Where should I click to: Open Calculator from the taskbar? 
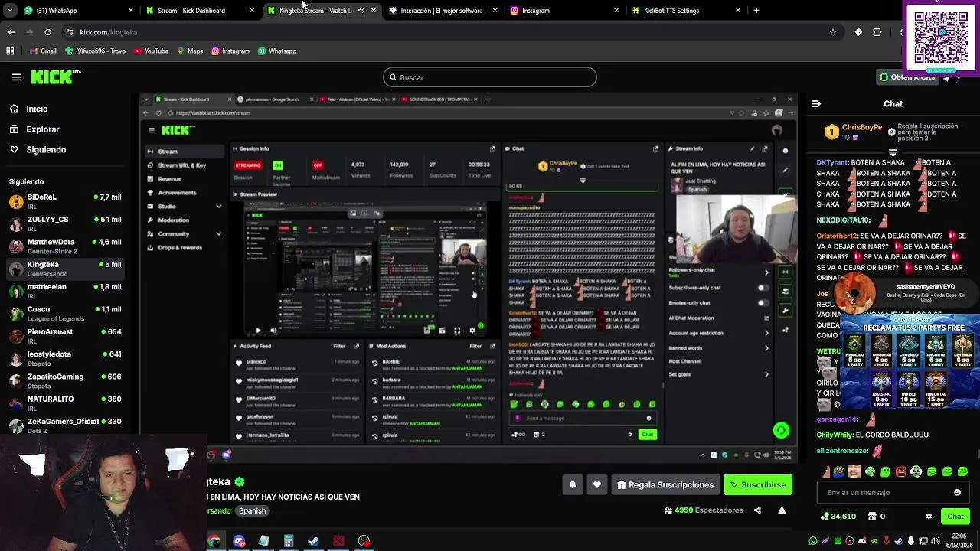coord(289,541)
